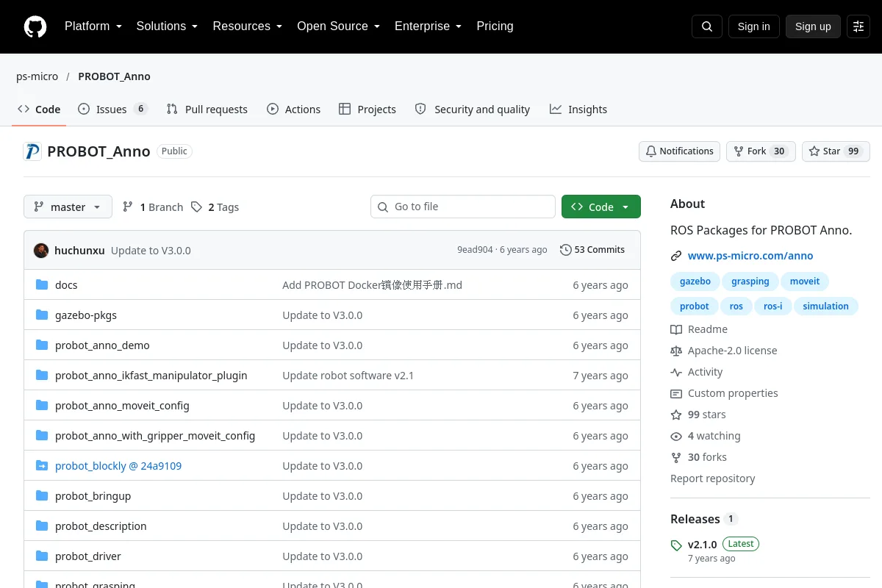Switch to the Issues tab
The image size is (882, 588).
pos(113,109)
